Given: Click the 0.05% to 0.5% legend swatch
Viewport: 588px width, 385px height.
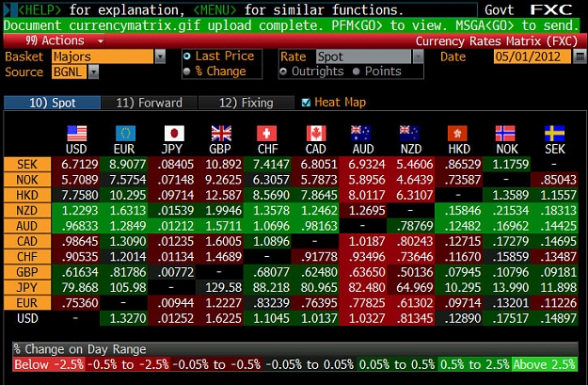Looking at the screenshot, I should pos(396,364).
